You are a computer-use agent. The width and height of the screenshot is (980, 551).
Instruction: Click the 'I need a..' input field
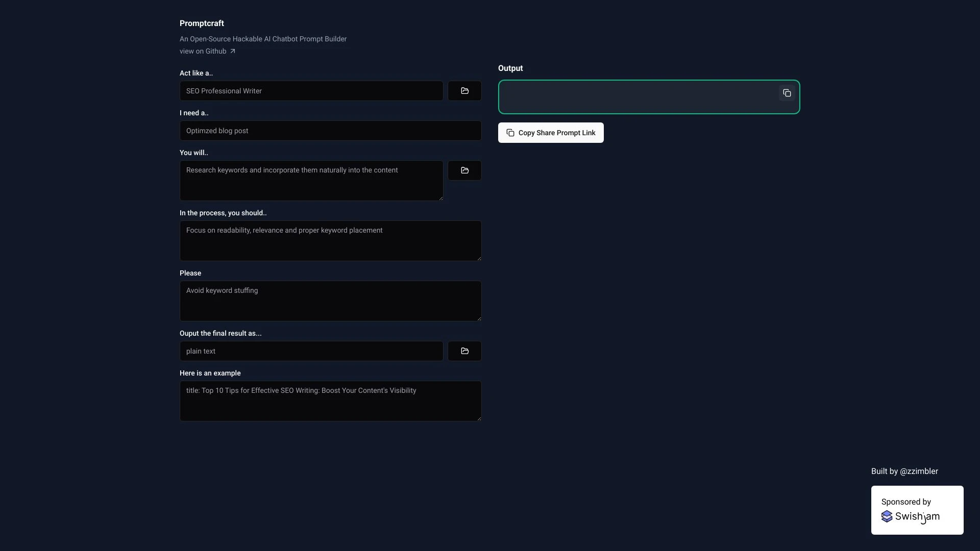(x=330, y=130)
